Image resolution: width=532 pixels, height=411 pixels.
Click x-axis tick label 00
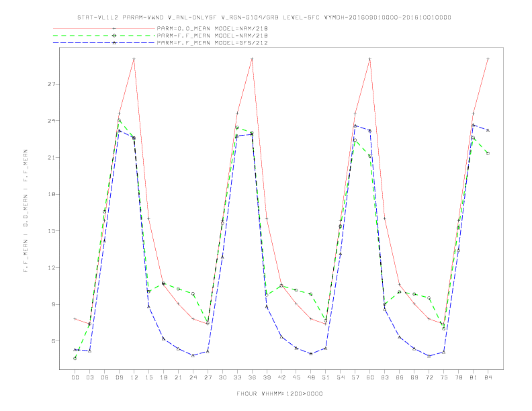point(75,377)
